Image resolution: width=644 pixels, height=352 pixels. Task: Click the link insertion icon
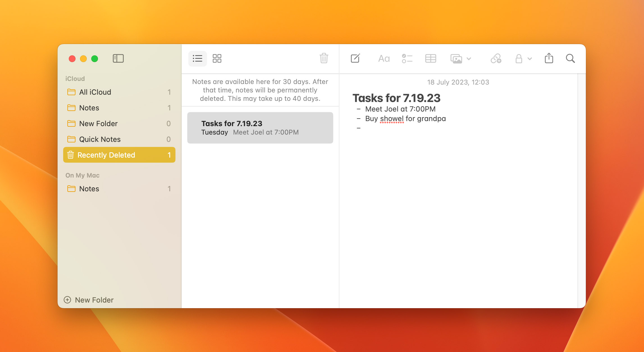coord(496,59)
